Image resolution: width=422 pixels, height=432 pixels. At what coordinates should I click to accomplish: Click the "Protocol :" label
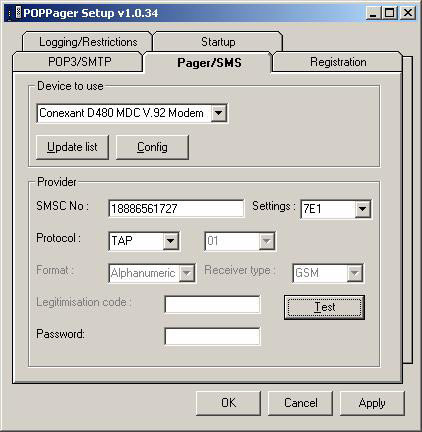point(59,238)
